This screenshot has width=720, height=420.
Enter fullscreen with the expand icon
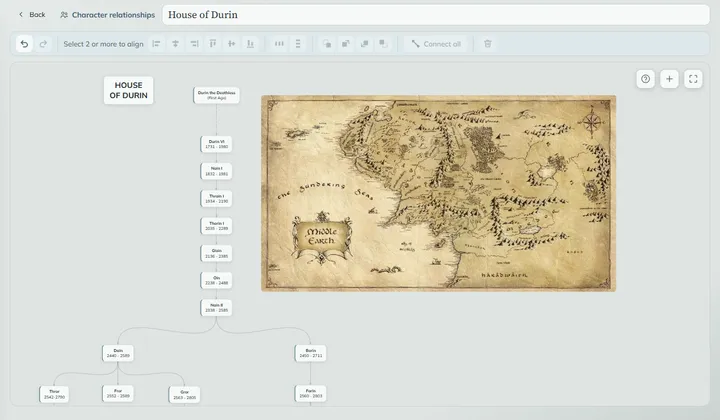693,79
